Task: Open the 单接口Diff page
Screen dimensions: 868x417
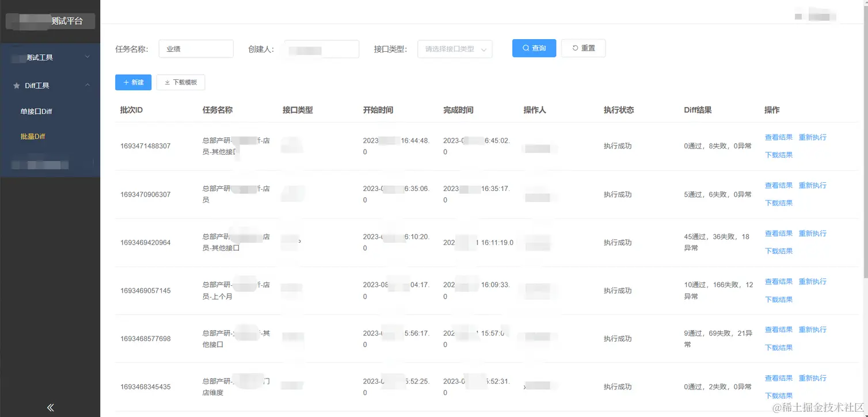Action: [x=36, y=112]
